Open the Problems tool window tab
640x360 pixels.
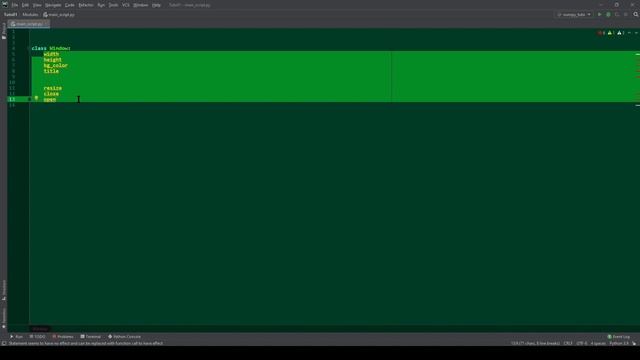(x=63, y=337)
